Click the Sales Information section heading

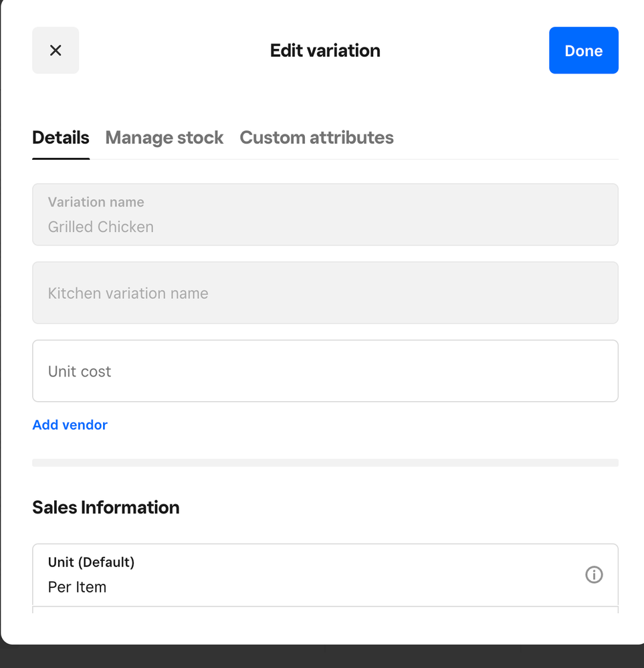pos(106,508)
